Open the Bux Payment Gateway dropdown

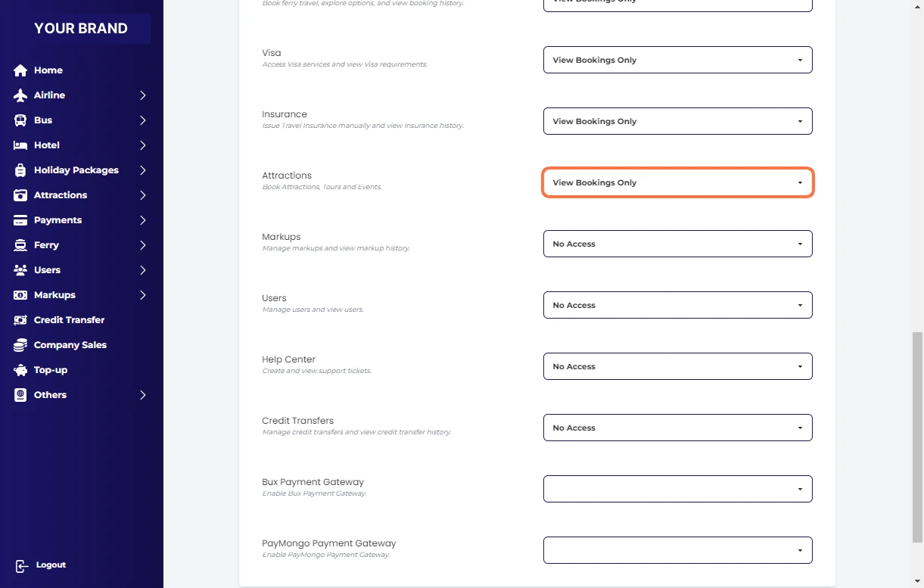[x=677, y=489]
